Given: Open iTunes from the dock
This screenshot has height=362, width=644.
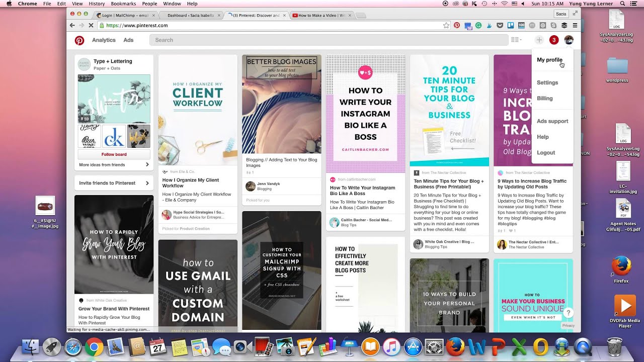Looking at the screenshot, I should (x=391, y=347).
